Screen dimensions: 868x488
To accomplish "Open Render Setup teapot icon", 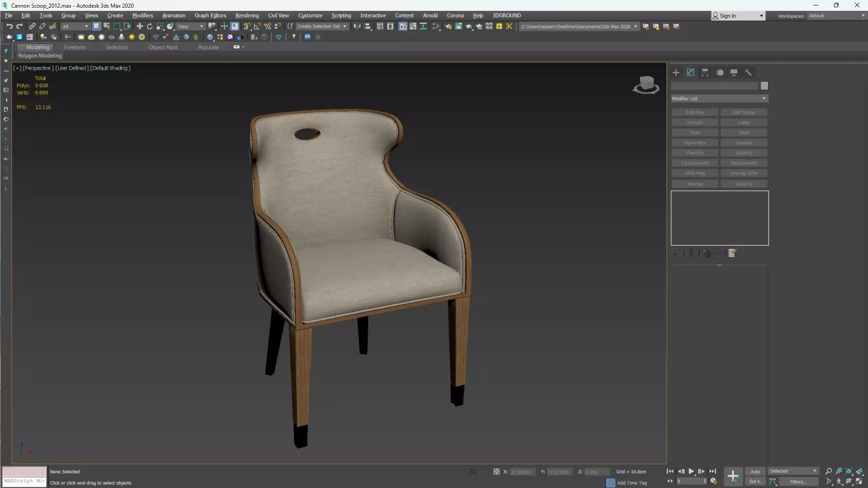I will [x=448, y=26].
